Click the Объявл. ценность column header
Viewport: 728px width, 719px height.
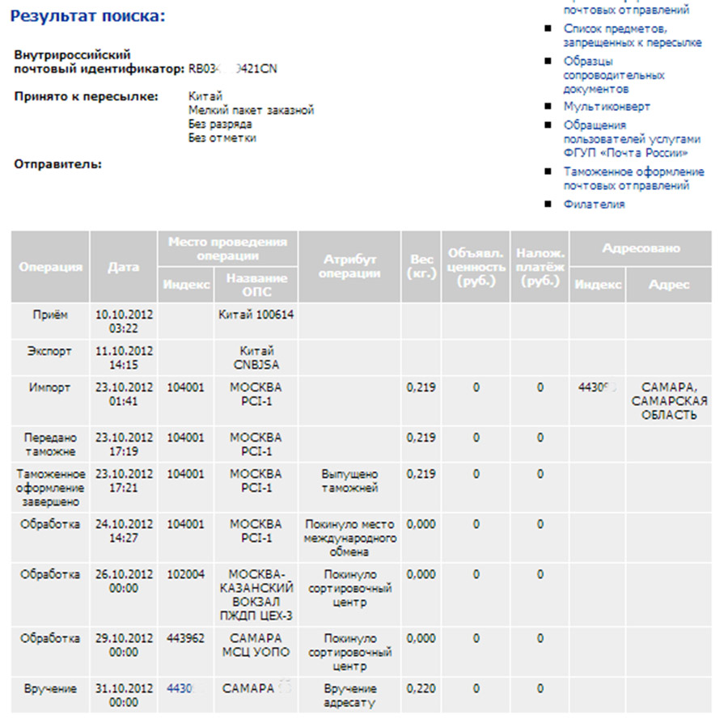(x=476, y=267)
